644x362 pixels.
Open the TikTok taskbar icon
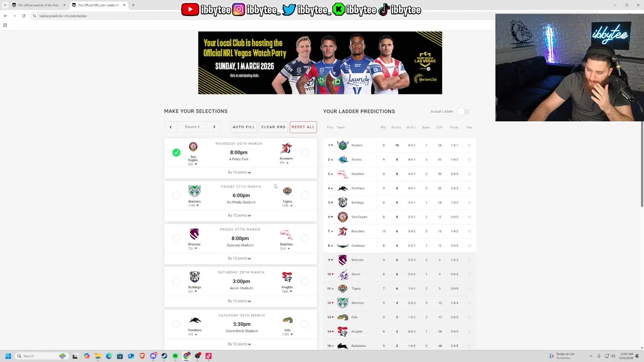pos(208,356)
